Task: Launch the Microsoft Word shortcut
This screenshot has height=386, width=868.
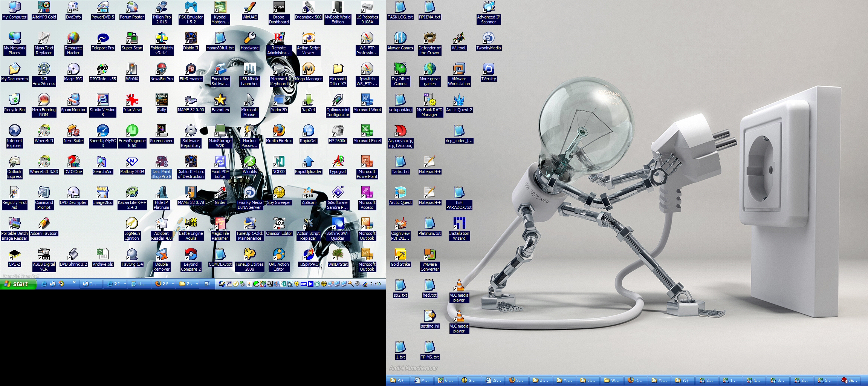Action: 367,103
